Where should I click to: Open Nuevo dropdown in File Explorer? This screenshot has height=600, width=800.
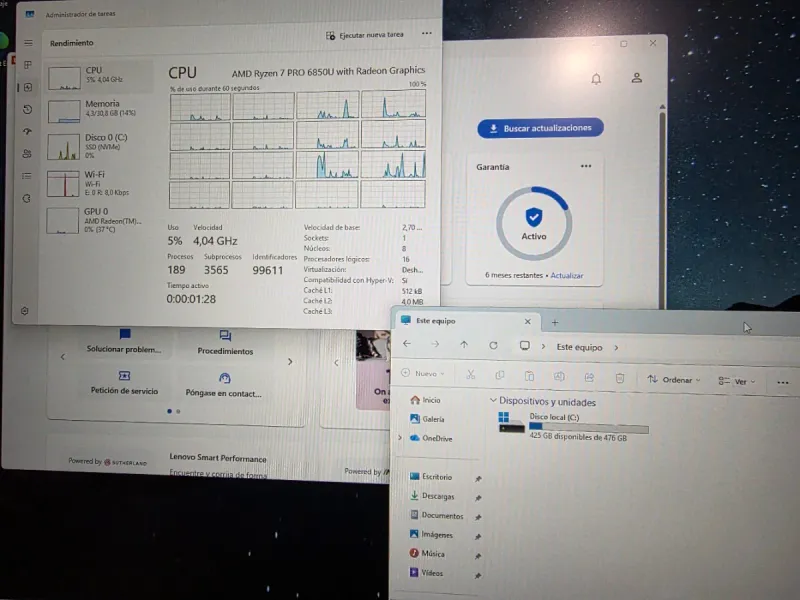[x=423, y=373]
